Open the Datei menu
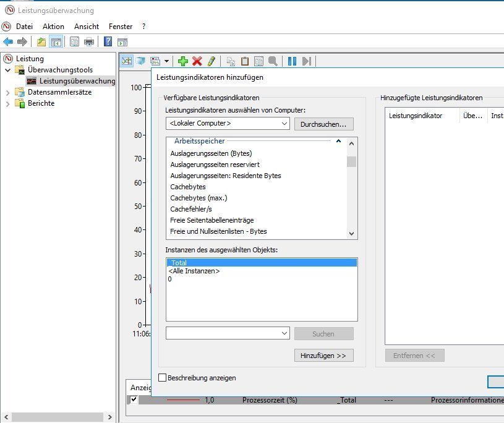This screenshot has width=504, height=423. (25, 27)
